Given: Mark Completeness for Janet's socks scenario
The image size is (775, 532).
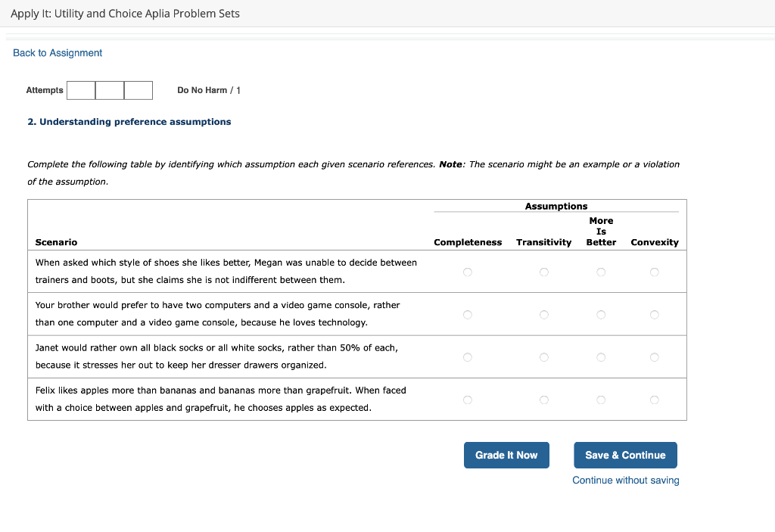Looking at the screenshot, I should click(468, 356).
